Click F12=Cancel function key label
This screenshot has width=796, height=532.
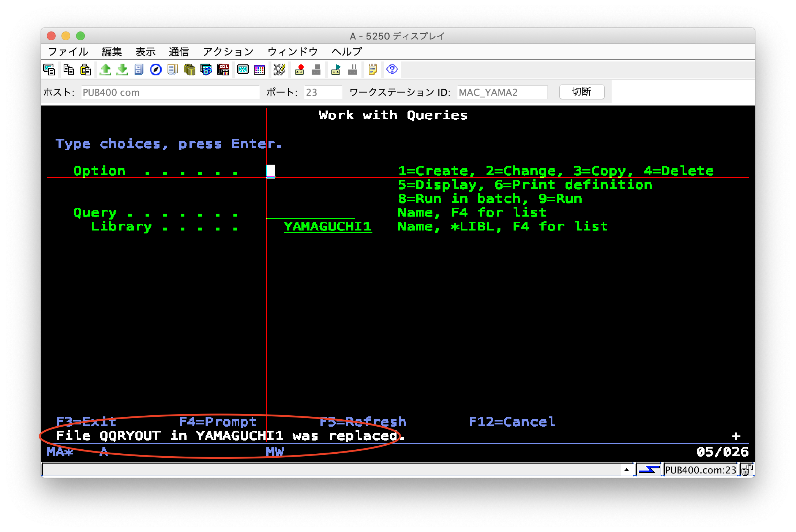[x=512, y=422]
